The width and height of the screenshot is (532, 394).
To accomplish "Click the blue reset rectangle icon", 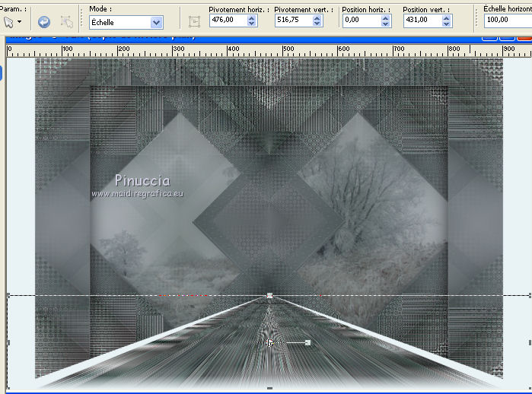I will 44,22.
